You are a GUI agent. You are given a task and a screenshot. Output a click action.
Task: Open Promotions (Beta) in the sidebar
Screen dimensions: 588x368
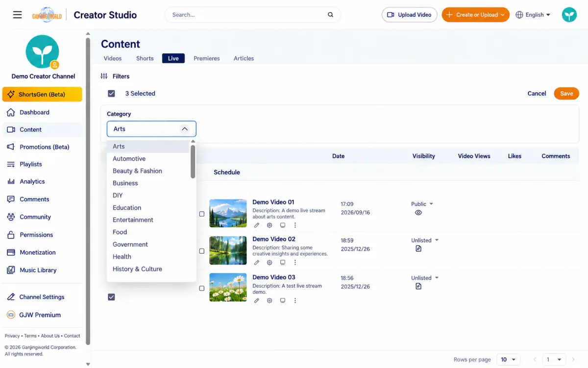coord(42,147)
